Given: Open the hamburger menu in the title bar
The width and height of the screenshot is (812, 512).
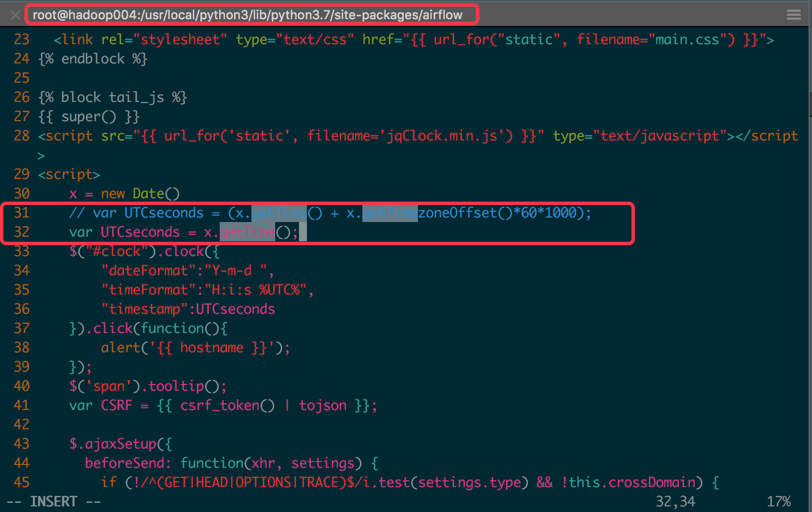Looking at the screenshot, I should (794, 15).
